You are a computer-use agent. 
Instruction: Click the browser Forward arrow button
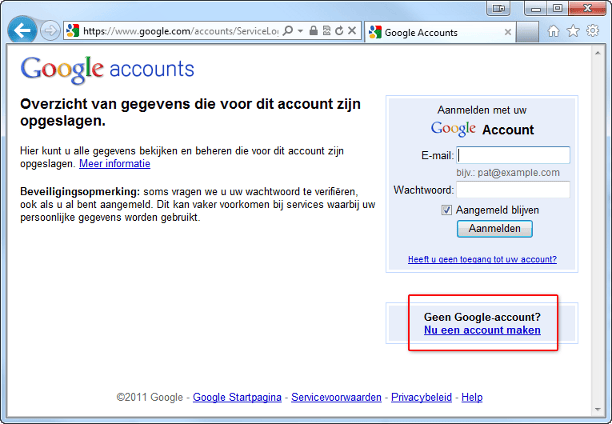(50, 30)
